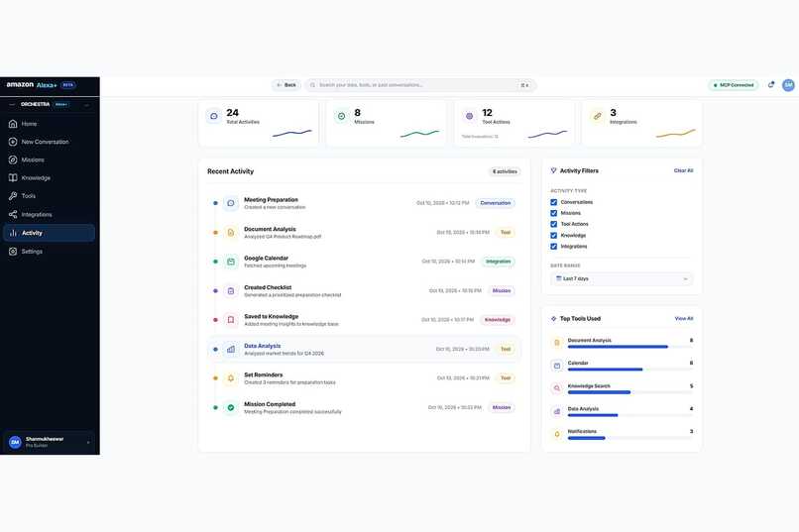Click the Meeting Preparation conversation icon
Image resolution: width=799 pixels, height=532 pixels.
231,203
